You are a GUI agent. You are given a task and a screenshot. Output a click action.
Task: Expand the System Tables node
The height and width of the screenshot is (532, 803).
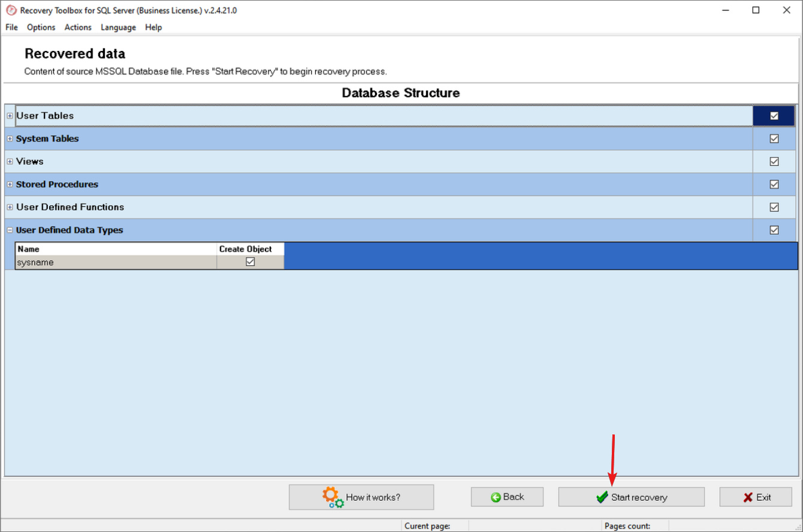pyautogui.click(x=10, y=138)
